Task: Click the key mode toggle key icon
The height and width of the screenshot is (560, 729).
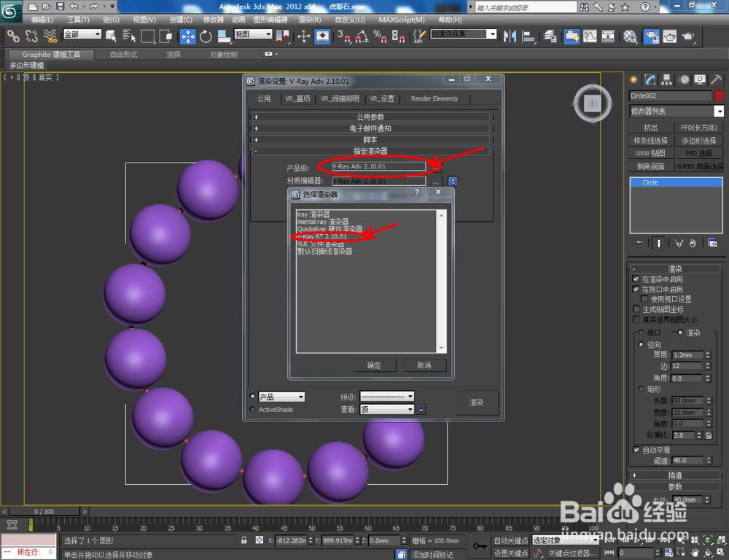Action: click(x=480, y=545)
